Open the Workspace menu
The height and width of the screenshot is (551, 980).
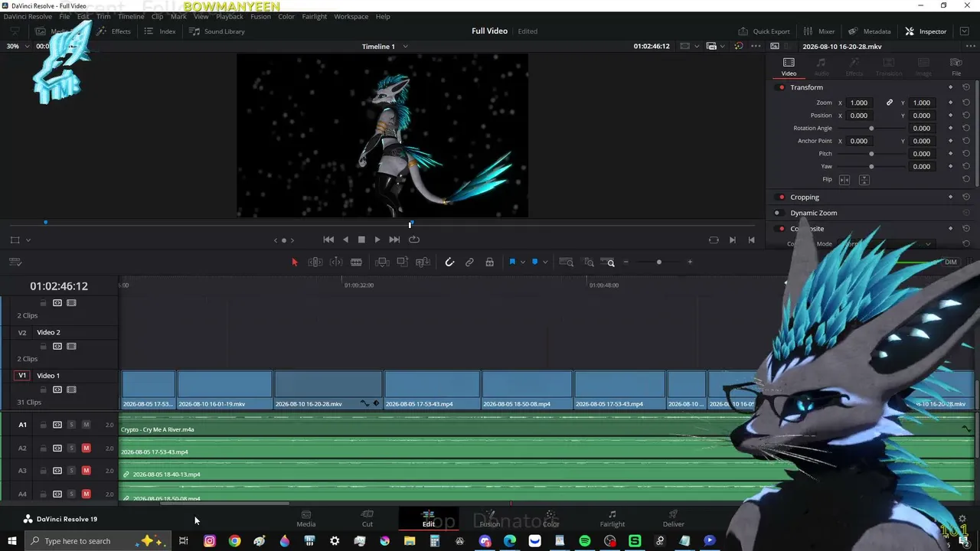click(x=351, y=16)
